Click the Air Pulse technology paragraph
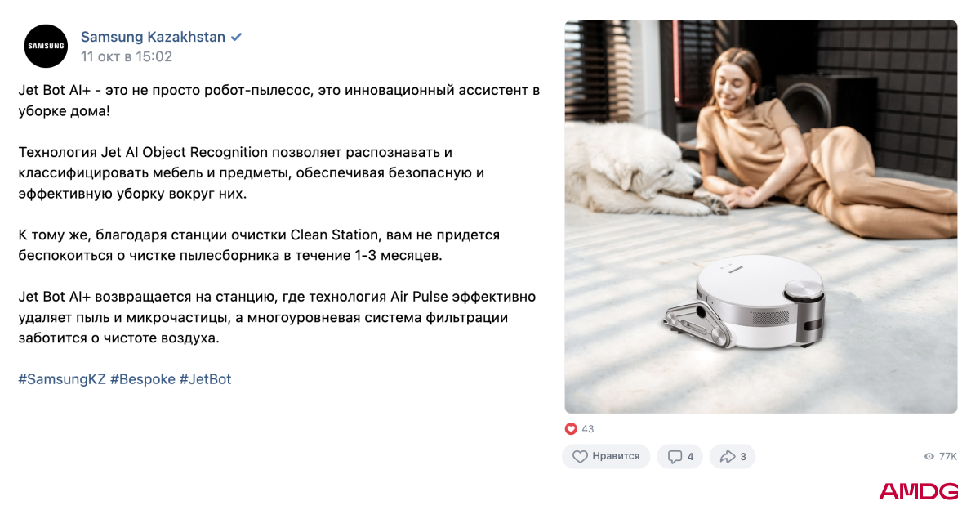980x519 pixels. coord(277,317)
